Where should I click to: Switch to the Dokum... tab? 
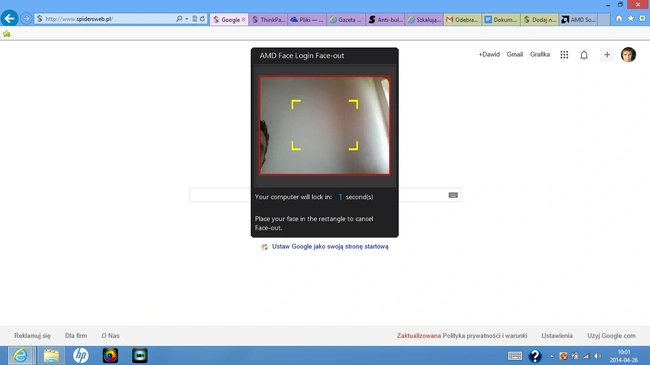(501, 19)
